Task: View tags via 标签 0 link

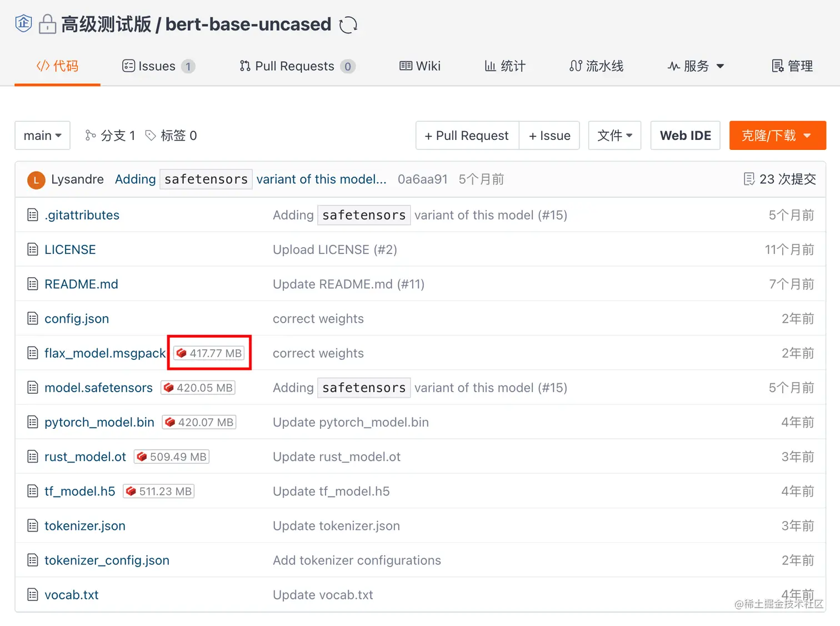Action: pos(171,136)
